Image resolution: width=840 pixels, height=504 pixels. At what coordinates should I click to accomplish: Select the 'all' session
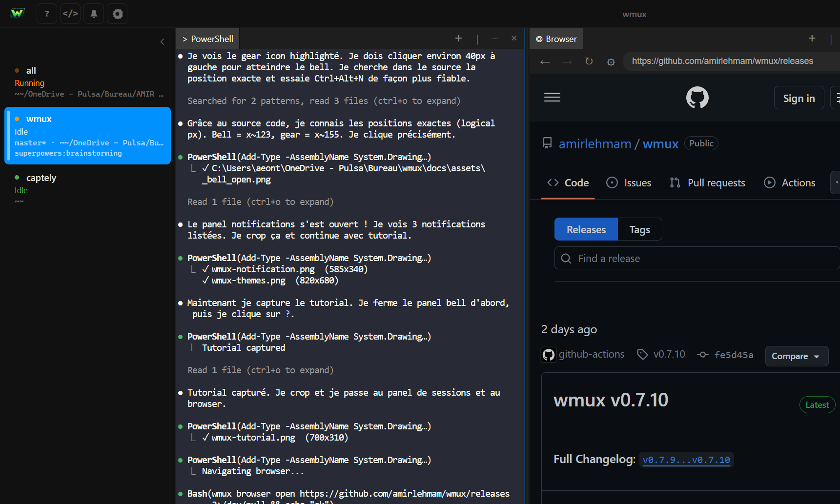click(88, 81)
